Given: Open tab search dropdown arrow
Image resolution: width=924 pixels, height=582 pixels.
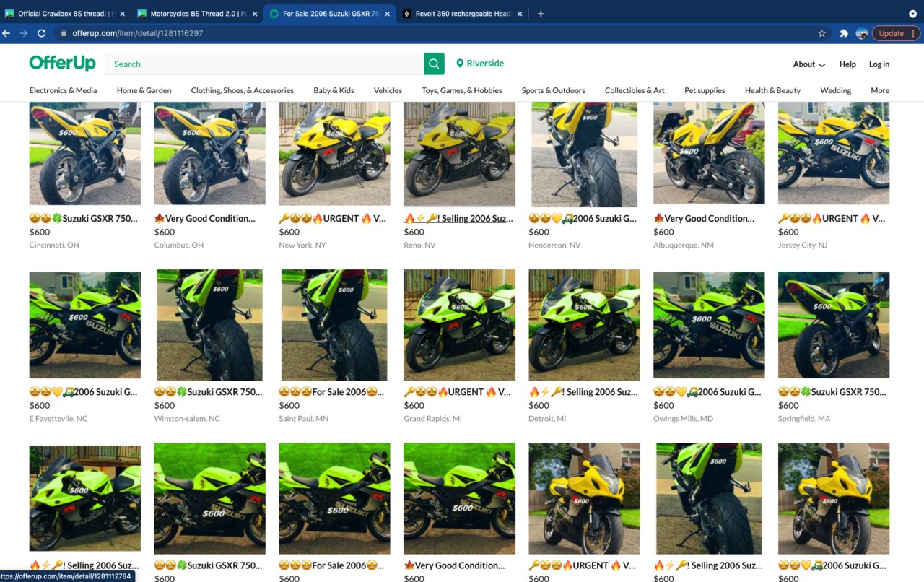Looking at the screenshot, I should (x=912, y=14).
